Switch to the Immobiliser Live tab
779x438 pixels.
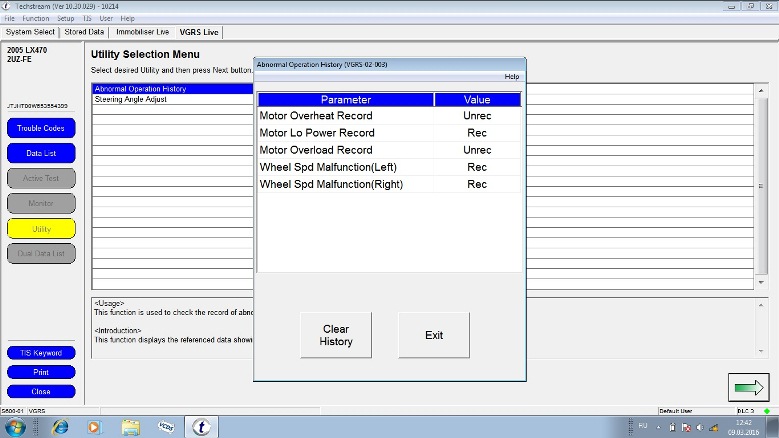(142, 32)
